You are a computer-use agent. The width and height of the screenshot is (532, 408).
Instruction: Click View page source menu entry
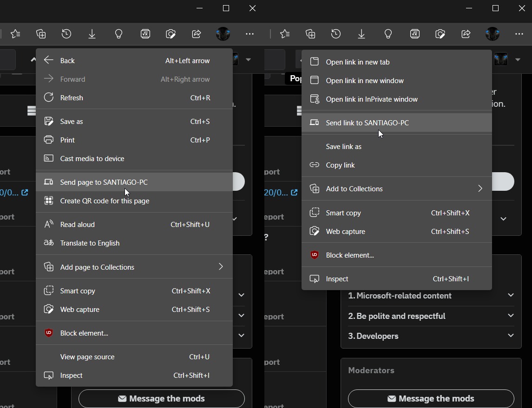click(x=87, y=357)
